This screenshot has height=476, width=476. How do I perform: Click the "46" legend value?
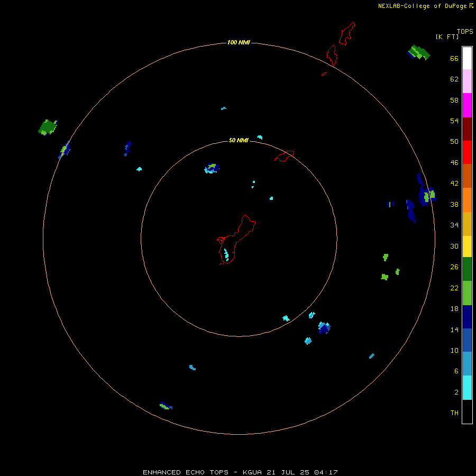click(454, 163)
